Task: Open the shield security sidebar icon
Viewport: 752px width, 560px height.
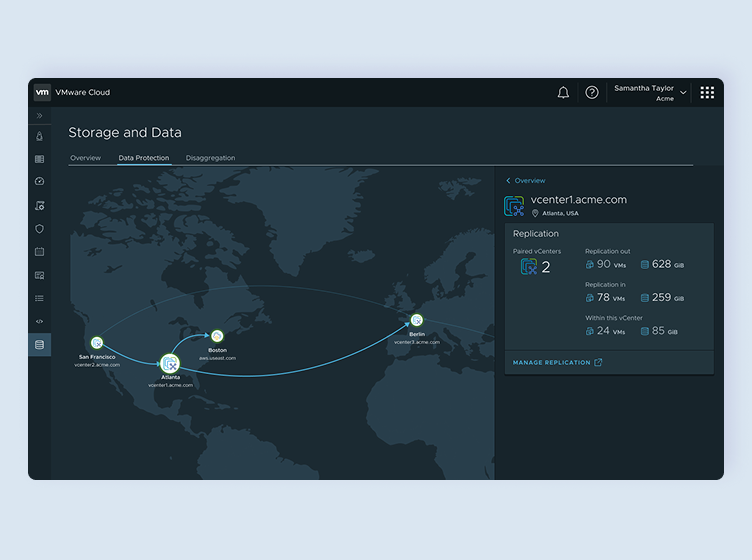Action: click(x=39, y=229)
